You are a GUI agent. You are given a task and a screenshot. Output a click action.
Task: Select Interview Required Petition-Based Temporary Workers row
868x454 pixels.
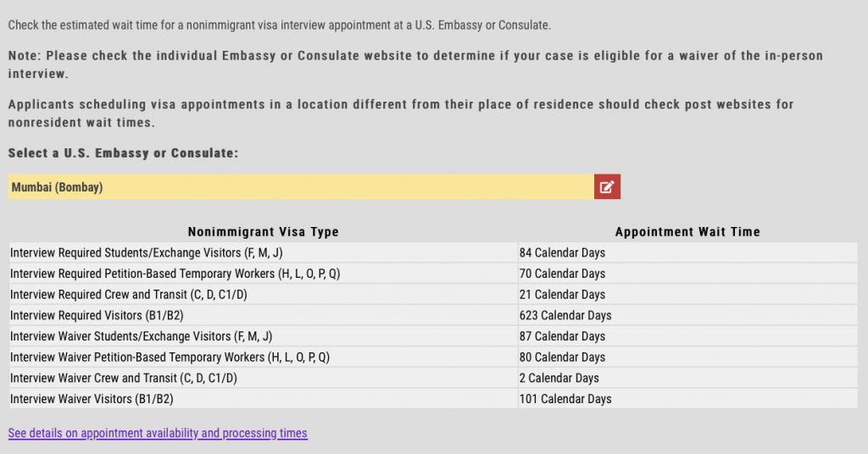click(x=433, y=274)
